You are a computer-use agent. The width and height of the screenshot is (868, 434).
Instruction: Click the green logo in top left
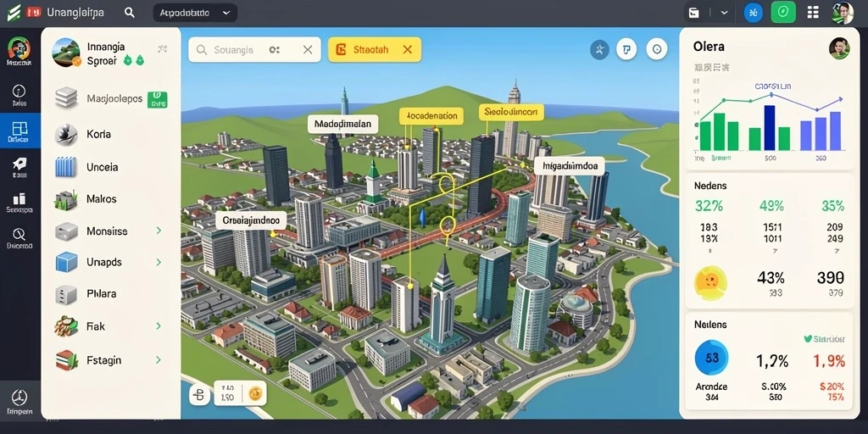pos(14,12)
